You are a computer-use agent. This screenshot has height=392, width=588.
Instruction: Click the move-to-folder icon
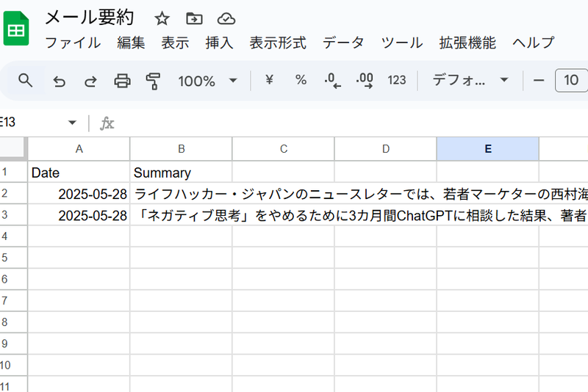coord(194,18)
